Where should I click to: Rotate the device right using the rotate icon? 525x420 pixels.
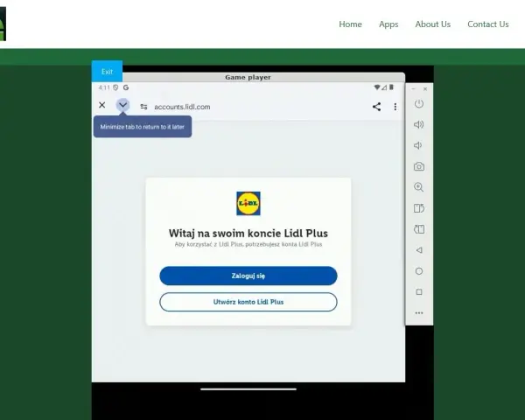pyautogui.click(x=419, y=208)
